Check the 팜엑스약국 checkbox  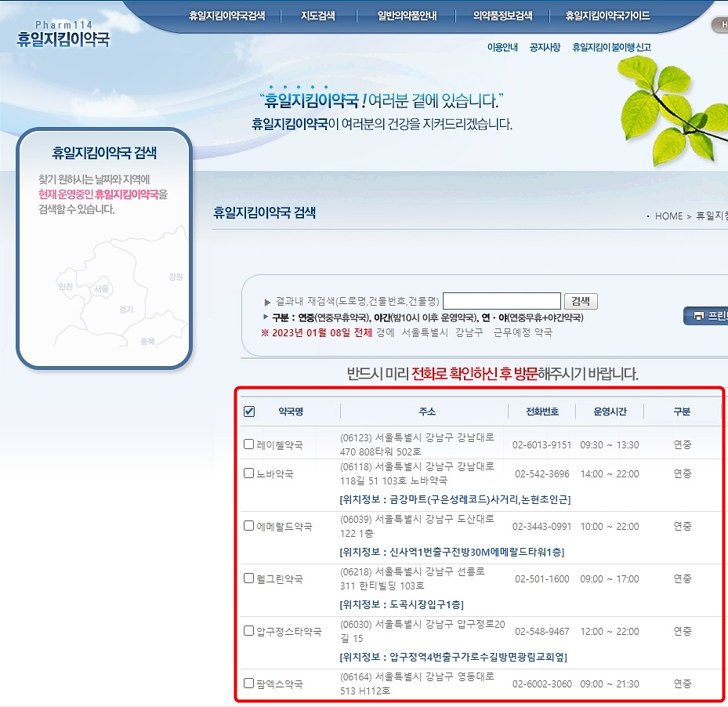coord(248,681)
